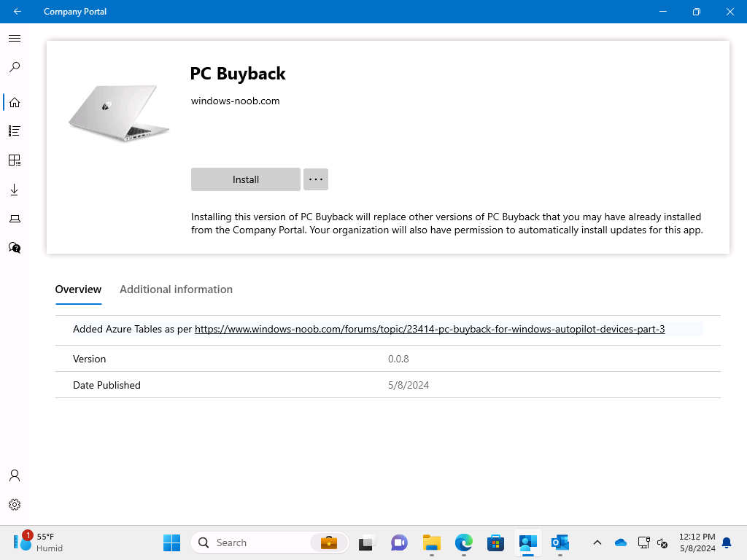Show hidden system tray icons
Image resolution: width=747 pixels, height=560 pixels.
pos(597,542)
